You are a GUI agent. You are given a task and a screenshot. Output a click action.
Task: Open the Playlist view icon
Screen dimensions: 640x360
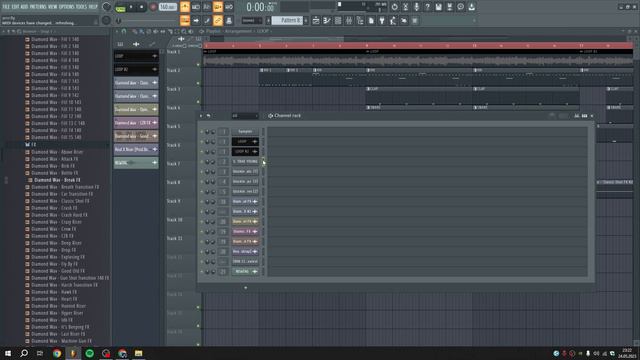[316, 20]
